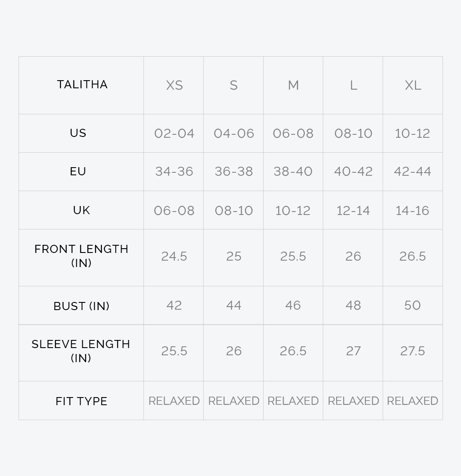The image size is (461, 476).
Task: Click US size 02-04 cell
Action: pos(174,134)
